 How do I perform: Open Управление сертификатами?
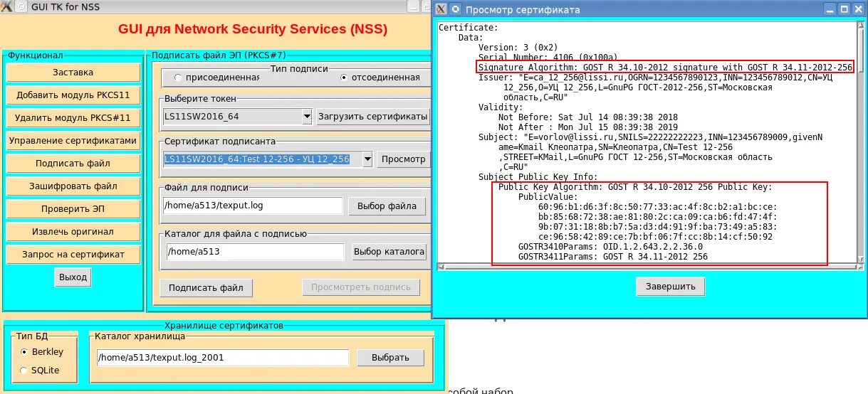73,141
